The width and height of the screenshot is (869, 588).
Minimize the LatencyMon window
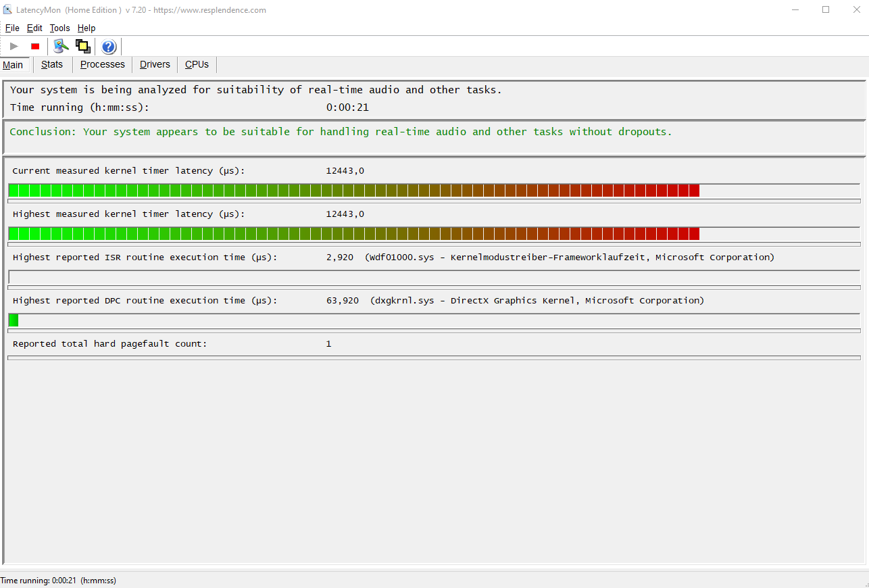(x=795, y=9)
